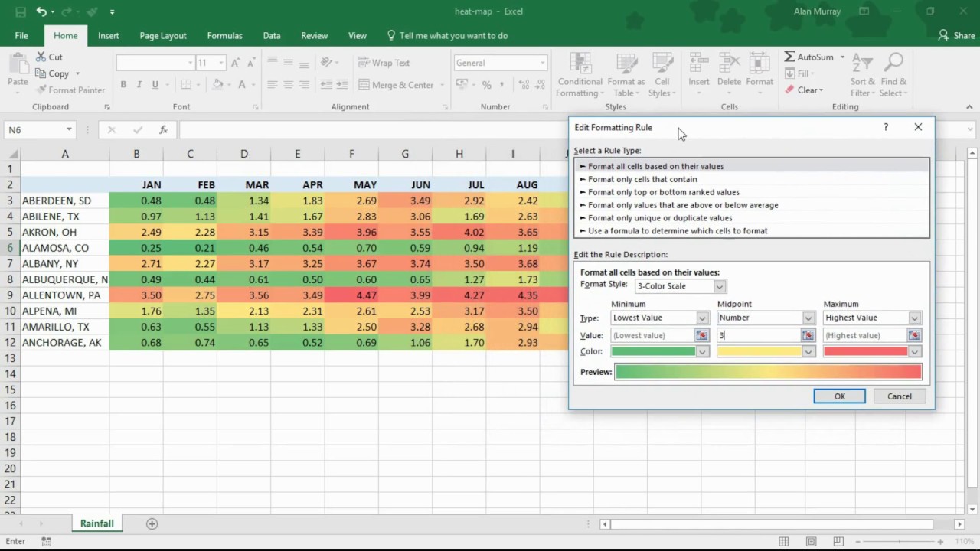Toggle Bold formatting button
The image size is (980, 551).
point(122,85)
